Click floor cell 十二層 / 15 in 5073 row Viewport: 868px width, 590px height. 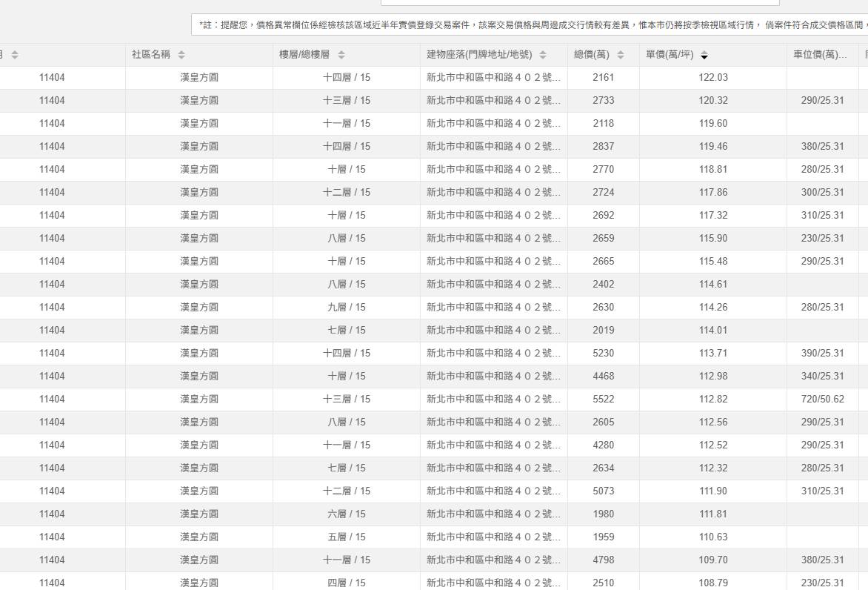(x=347, y=491)
